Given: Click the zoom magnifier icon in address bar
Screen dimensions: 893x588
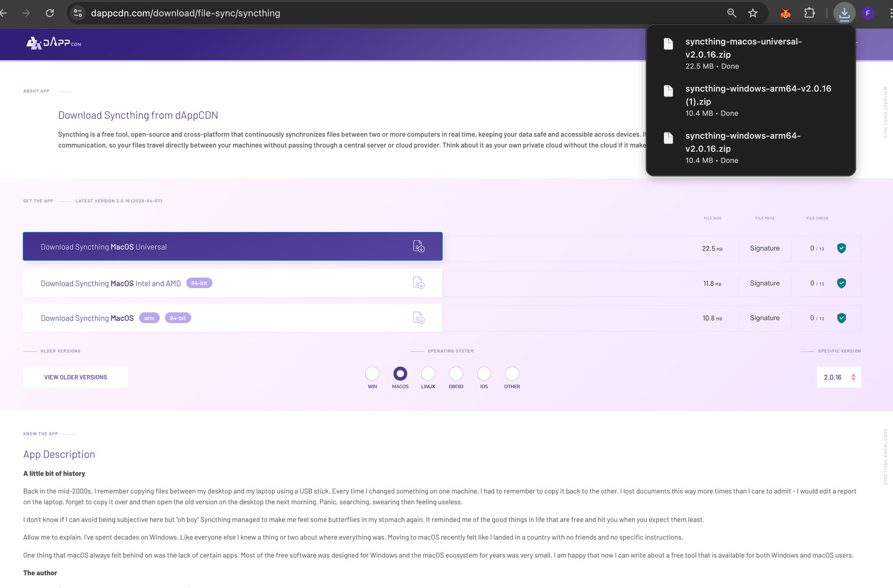Looking at the screenshot, I should [731, 13].
